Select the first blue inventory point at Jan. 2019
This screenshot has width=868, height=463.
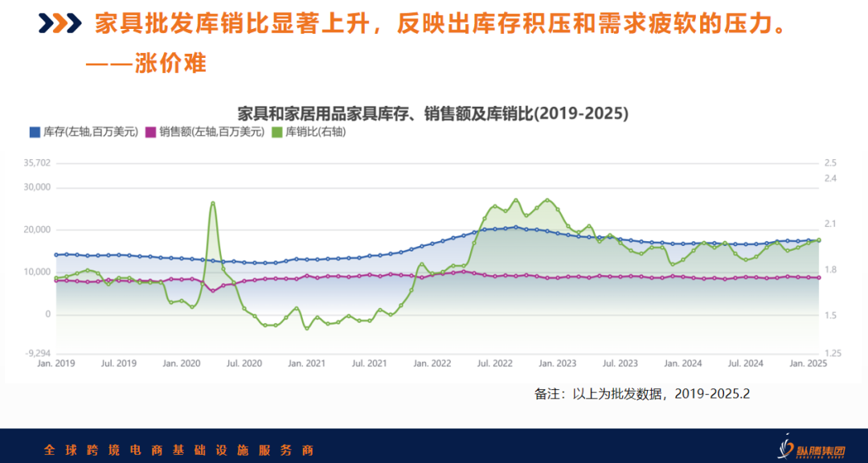(56, 255)
